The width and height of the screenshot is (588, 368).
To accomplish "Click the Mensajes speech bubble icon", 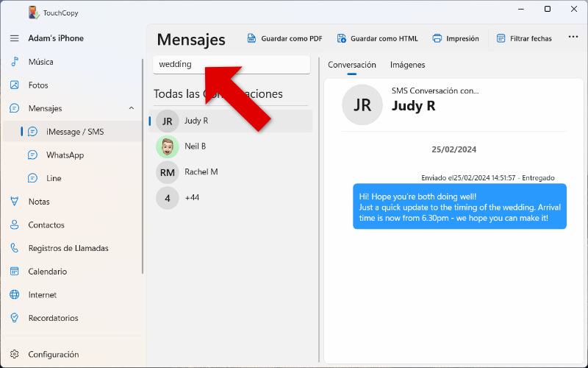I will 14,108.
